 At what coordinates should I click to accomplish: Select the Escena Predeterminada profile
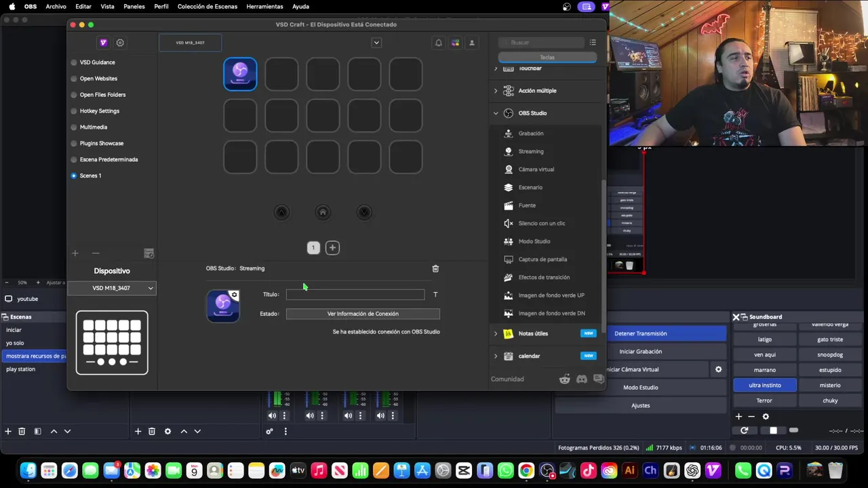pos(108,160)
